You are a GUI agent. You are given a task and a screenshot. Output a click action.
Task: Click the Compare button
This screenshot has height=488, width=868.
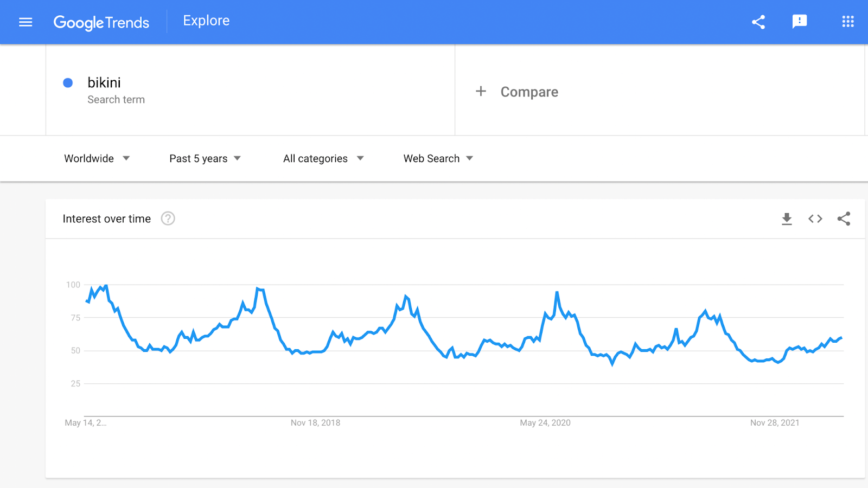pyautogui.click(x=529, y=92)
